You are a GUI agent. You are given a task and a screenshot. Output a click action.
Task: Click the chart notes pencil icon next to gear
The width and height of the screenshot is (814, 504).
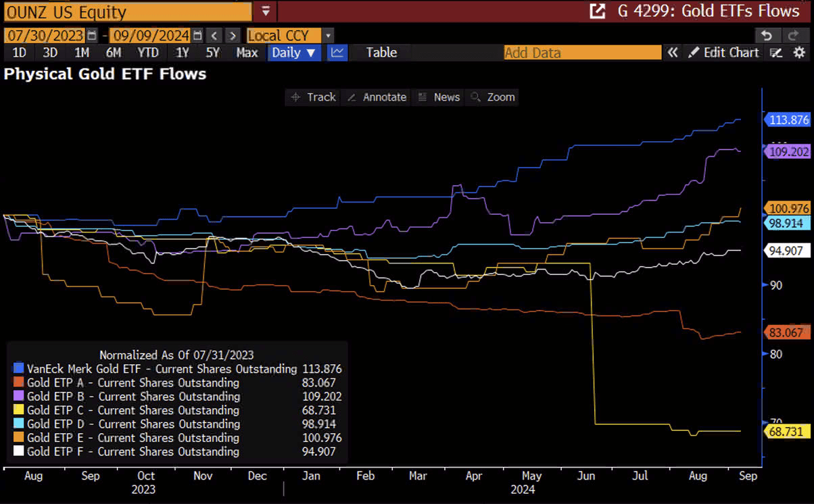point(777,53)
